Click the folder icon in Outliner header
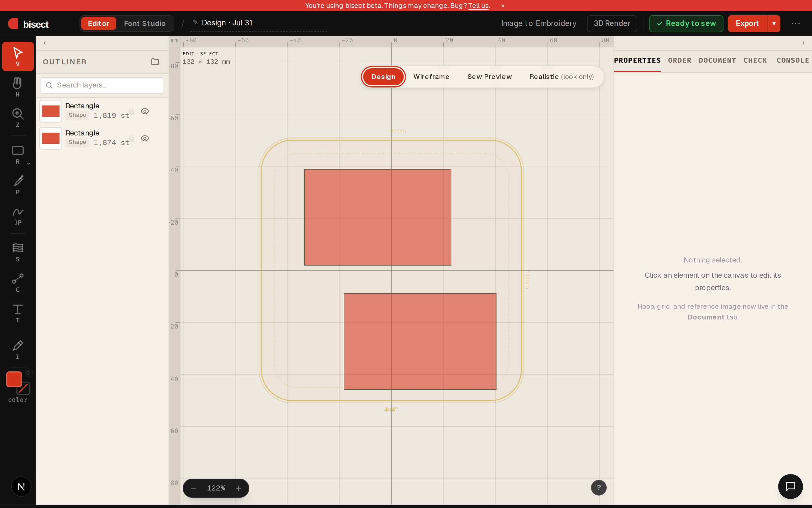Viewport: 812px width, 508px height. tap(155, 62)
